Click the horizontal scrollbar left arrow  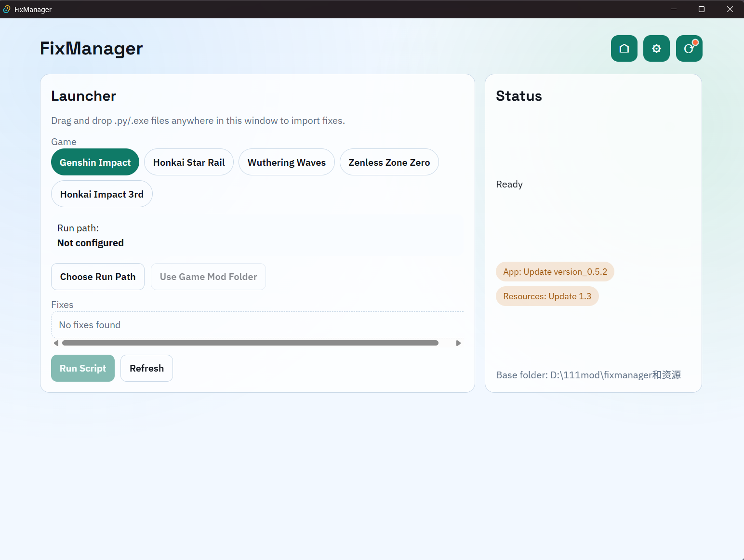[56, 343]
